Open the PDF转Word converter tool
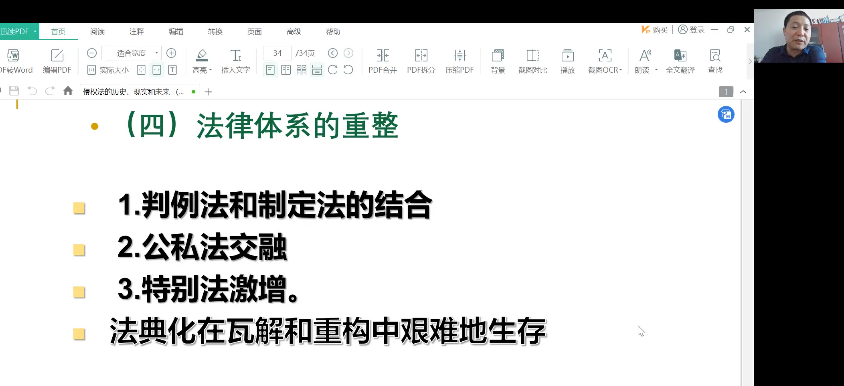This screenshot has height=386, width=844. click(15, 61)
